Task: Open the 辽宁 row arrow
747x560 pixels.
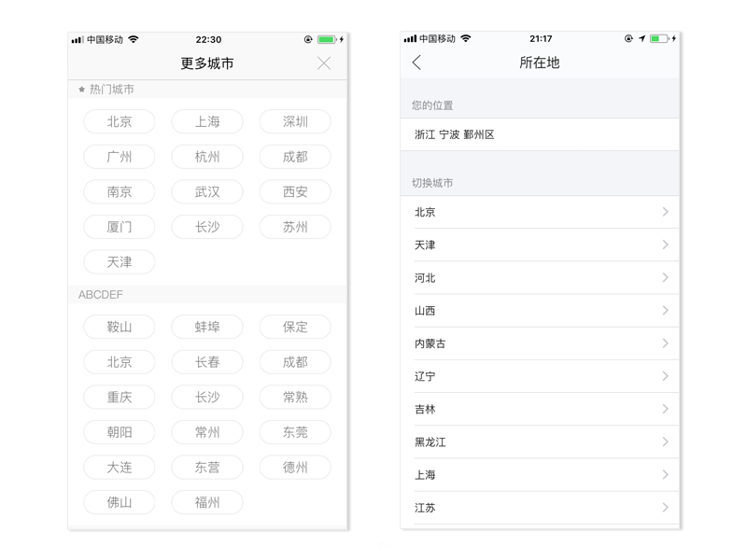Action: tap(665, 376)
